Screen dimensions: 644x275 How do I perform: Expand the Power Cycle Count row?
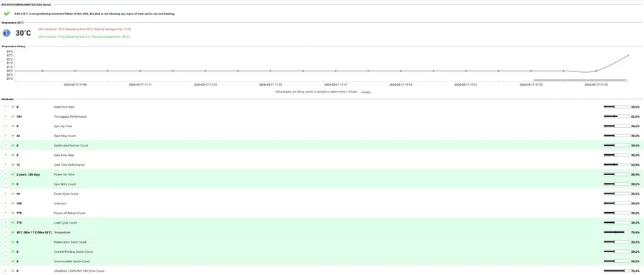point(5,194)
